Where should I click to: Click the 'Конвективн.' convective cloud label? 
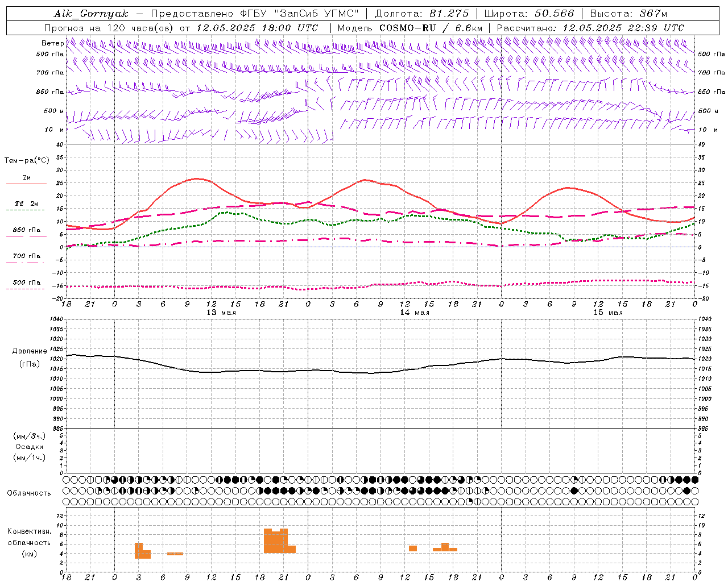29,531
